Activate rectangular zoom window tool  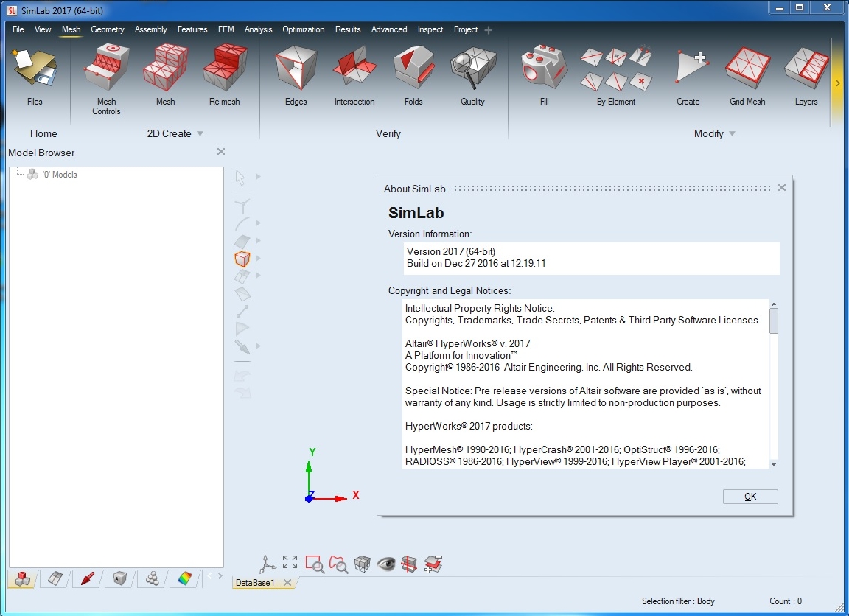[315, 564]
